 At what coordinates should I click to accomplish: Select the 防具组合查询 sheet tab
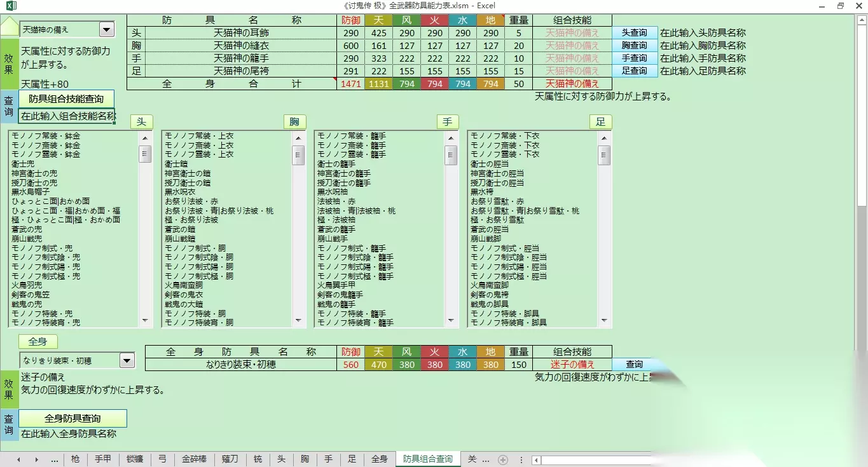428,459
